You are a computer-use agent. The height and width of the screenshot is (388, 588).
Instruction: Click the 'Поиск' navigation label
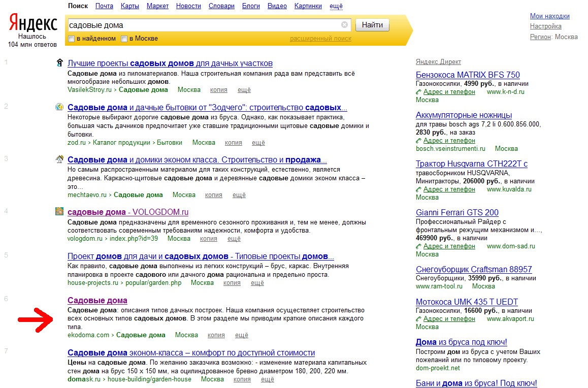(x=78, y=6)
